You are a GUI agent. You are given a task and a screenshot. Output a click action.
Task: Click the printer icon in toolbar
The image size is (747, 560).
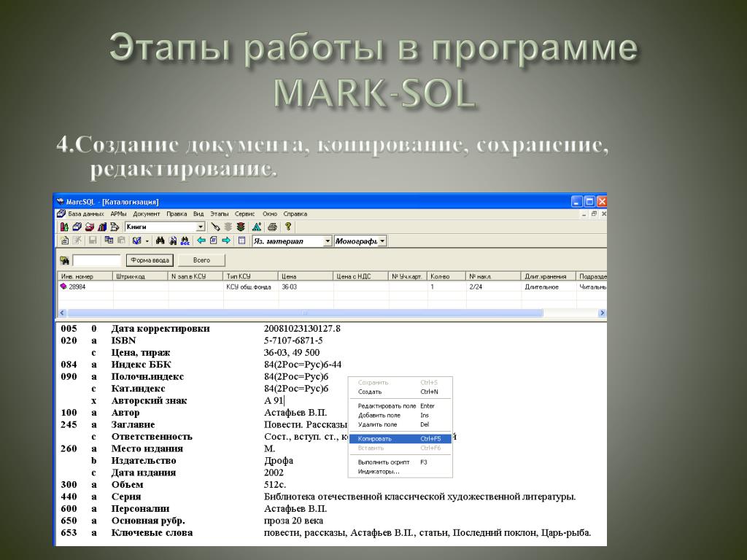click(272, 227)
